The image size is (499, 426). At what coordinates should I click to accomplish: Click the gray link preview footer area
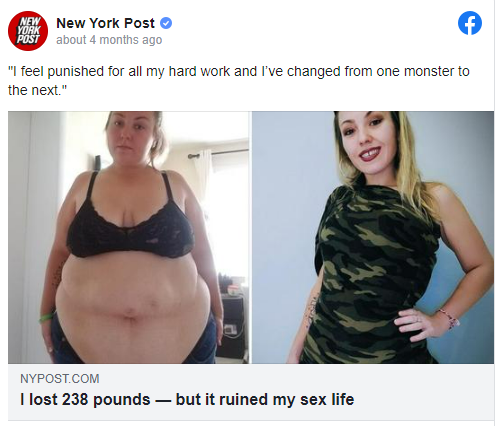click(251, 392)
